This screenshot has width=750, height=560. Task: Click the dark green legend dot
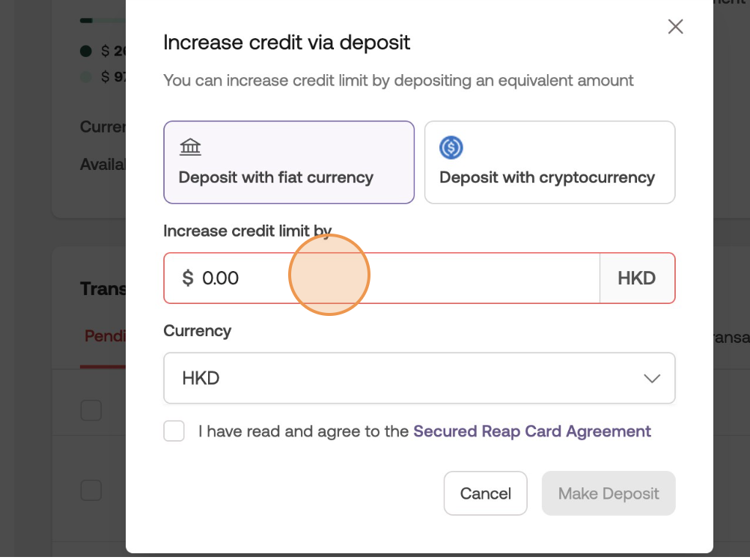click(x=86, y=51)
